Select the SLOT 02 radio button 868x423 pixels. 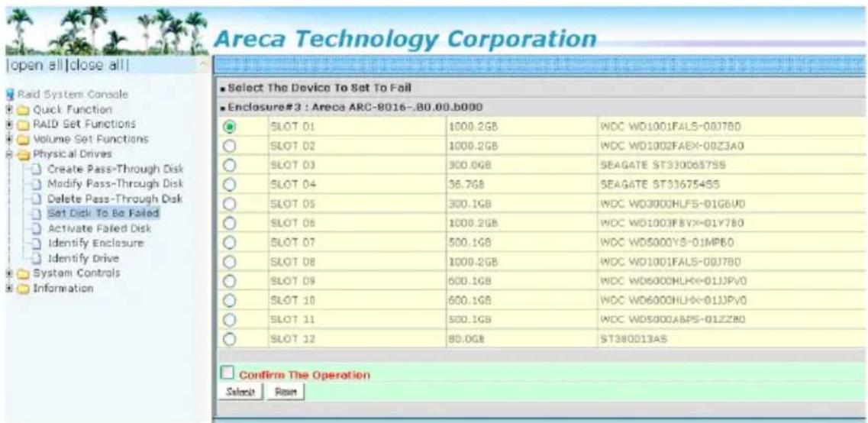coord(229,146)
